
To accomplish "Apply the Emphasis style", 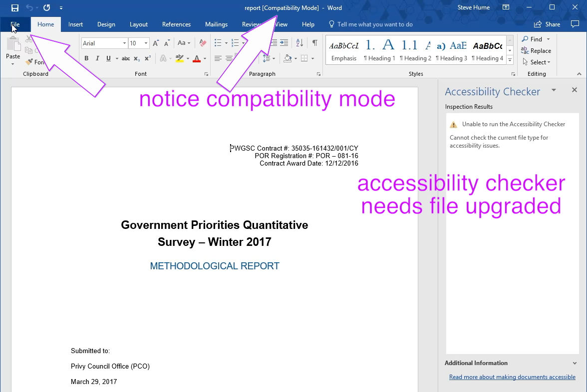I will [343, 50].
